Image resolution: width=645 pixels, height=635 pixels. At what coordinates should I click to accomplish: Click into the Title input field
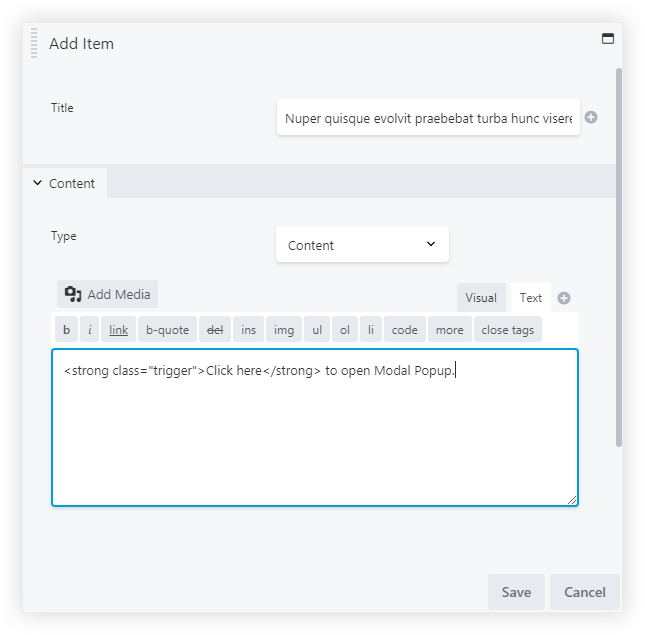tap(428, 118)
